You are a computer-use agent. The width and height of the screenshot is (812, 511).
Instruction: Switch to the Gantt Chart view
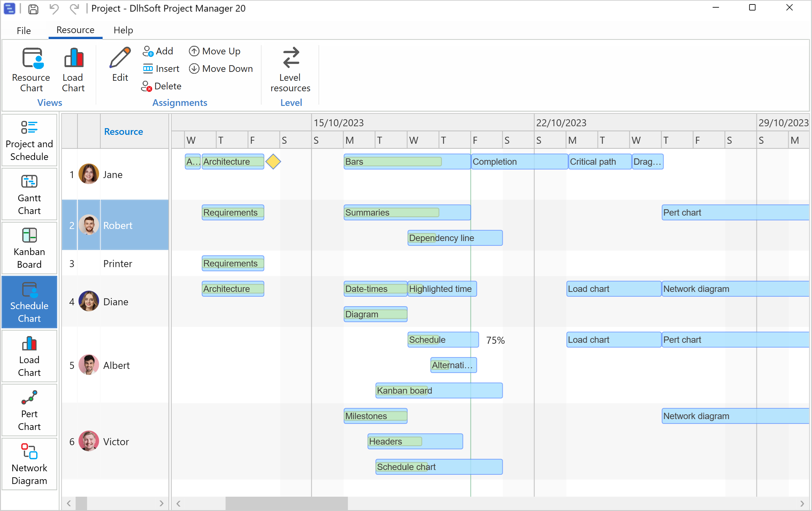(29, 194)
